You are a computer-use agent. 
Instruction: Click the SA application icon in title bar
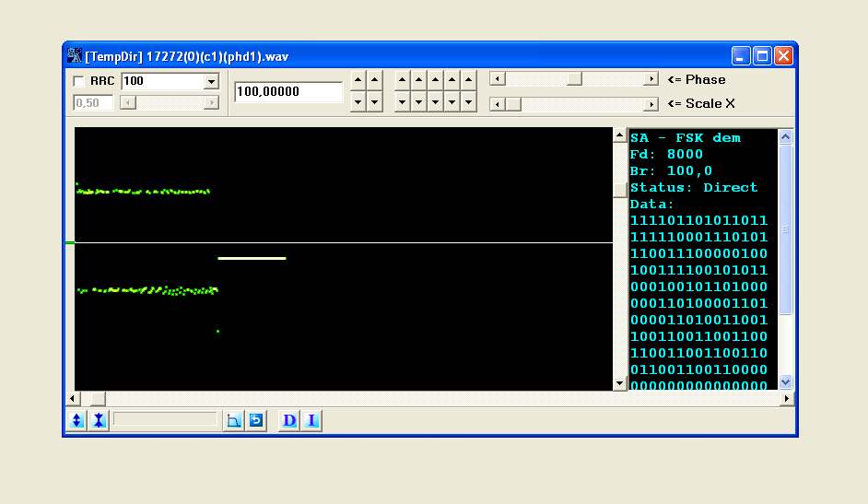point(75,56)
